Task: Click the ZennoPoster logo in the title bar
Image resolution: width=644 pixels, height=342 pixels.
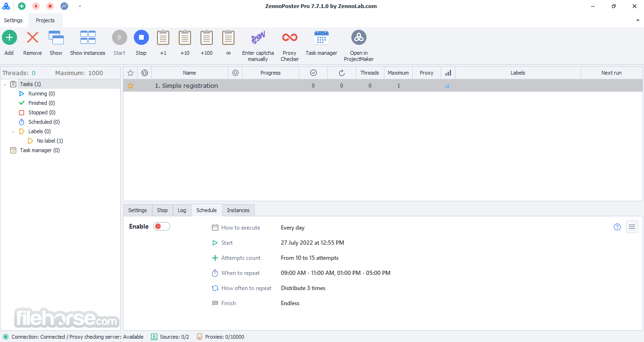Action: tap(6, 6)
